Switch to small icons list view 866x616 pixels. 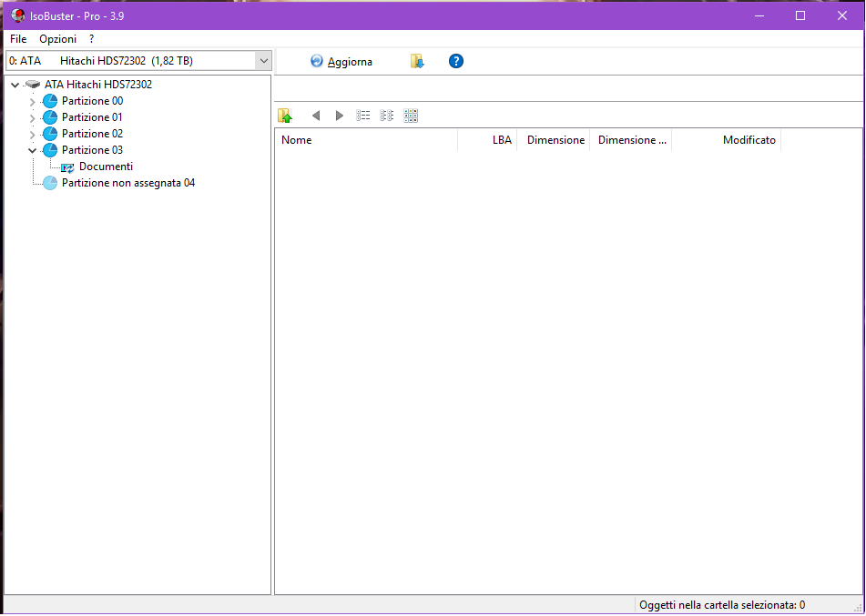coord(387,116)
